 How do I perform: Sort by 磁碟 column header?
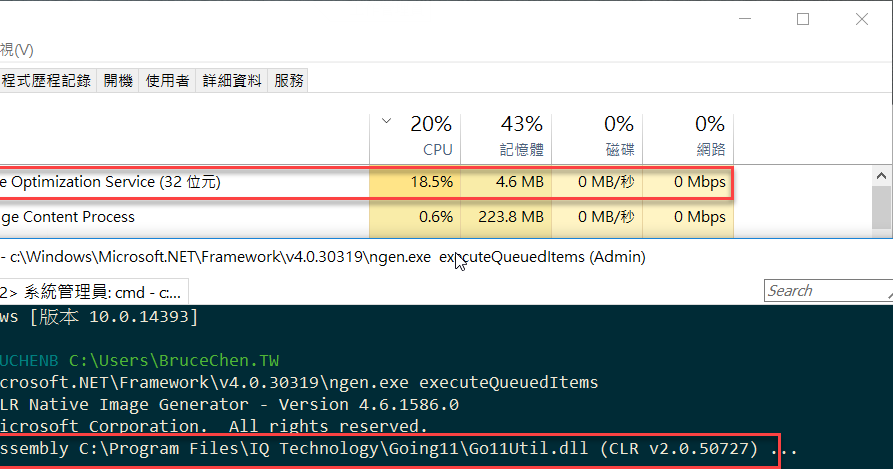click(597, 137)
